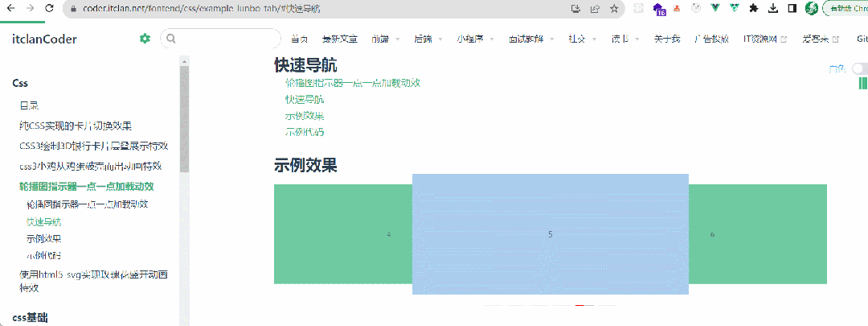Open the gray circular extension icon
Image resolution: width=868 pixels, height=326 pixels.
[696, 8]
